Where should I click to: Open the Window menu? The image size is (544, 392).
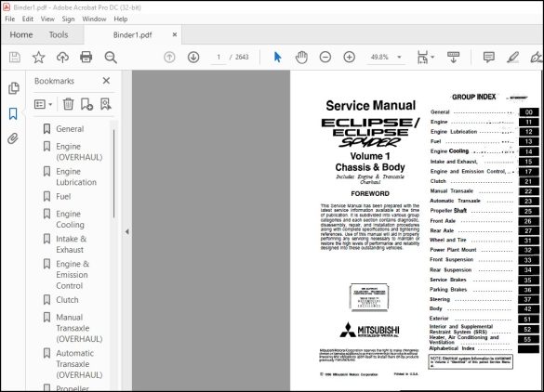(94, 20)
